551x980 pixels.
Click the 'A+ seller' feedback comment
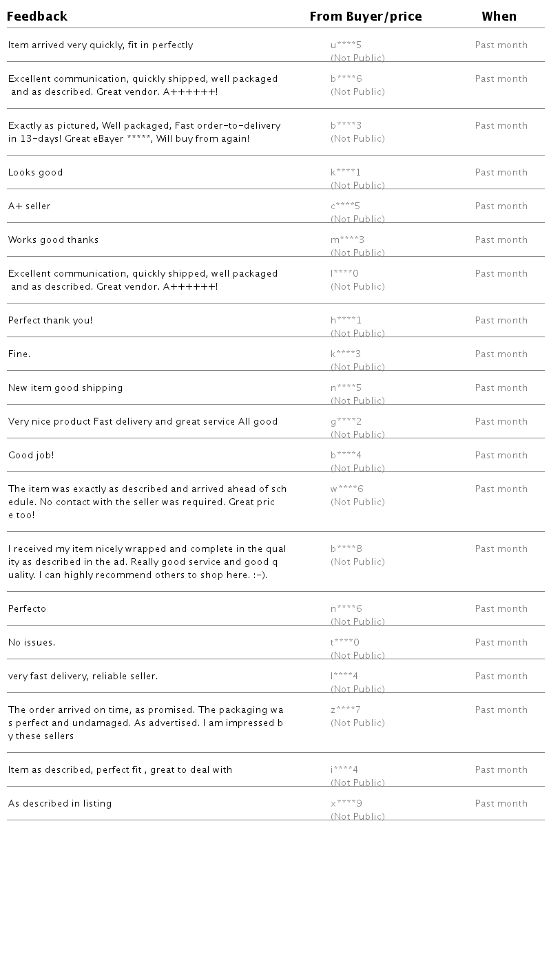(x=30, y=206)
